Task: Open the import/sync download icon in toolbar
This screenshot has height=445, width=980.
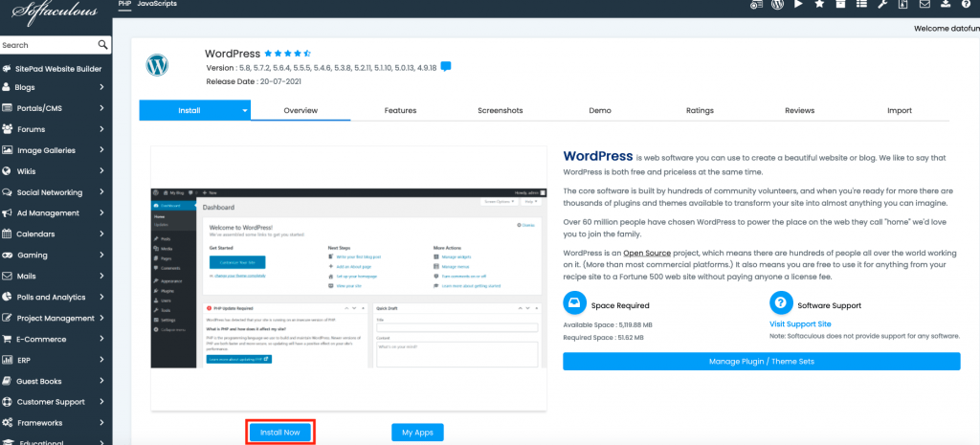Action: point(946,4)
